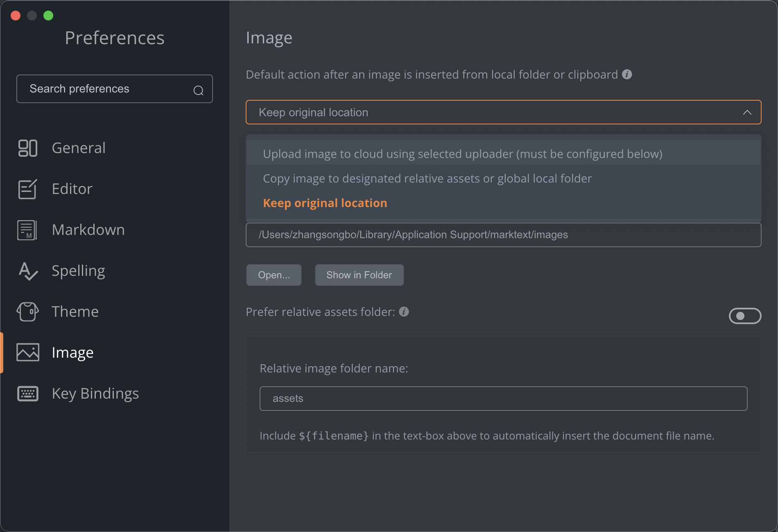
Task: Choose Copy image to designated folder option
Action: tap(427, 178)
